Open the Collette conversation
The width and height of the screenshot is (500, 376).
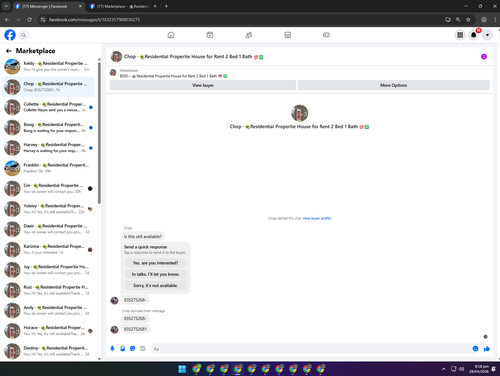pyautogui.click(x=49, y=107)
